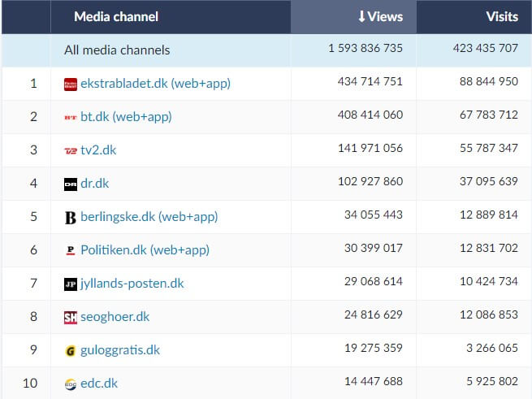Select the 'All media channels' row label
Screen dimensions: 532x399
[117, 50]
